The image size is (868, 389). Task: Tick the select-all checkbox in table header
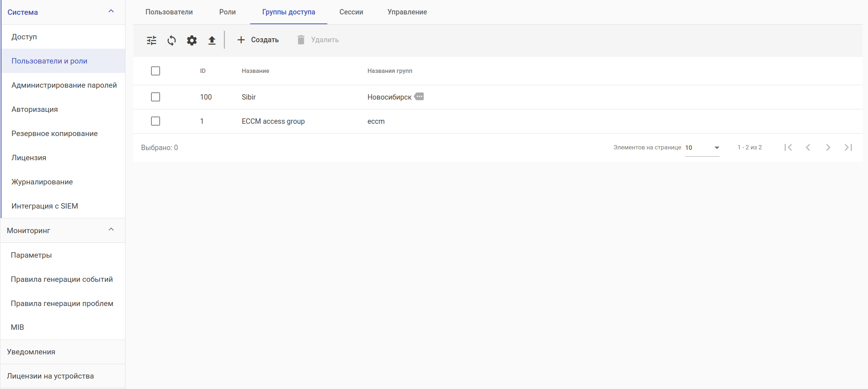tap(155, 71)
